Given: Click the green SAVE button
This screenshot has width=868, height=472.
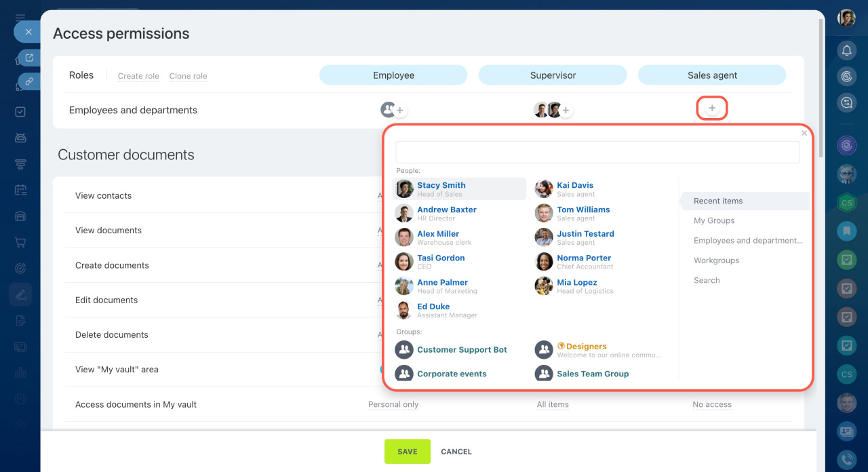Looking at the screenshot, I should tap(408, 452).
